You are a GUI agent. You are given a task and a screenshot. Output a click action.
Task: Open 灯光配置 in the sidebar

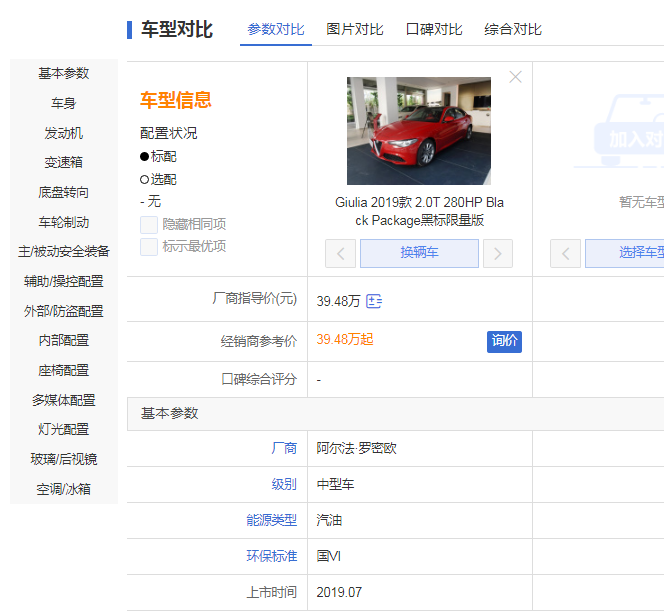[64, 429]
